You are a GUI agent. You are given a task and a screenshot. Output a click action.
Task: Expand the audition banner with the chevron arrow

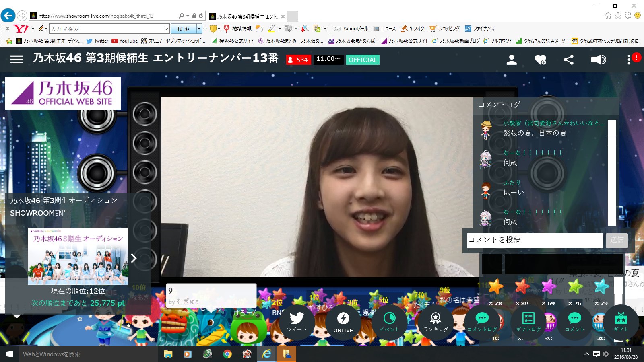click(x=134, y=258)
